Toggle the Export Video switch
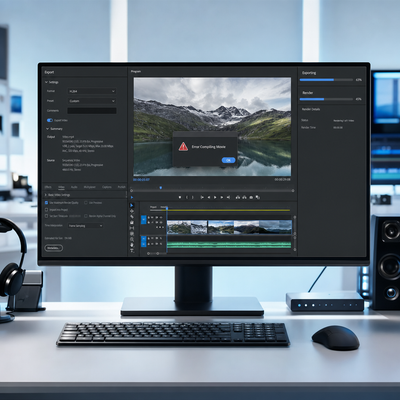 coord(50,120)
